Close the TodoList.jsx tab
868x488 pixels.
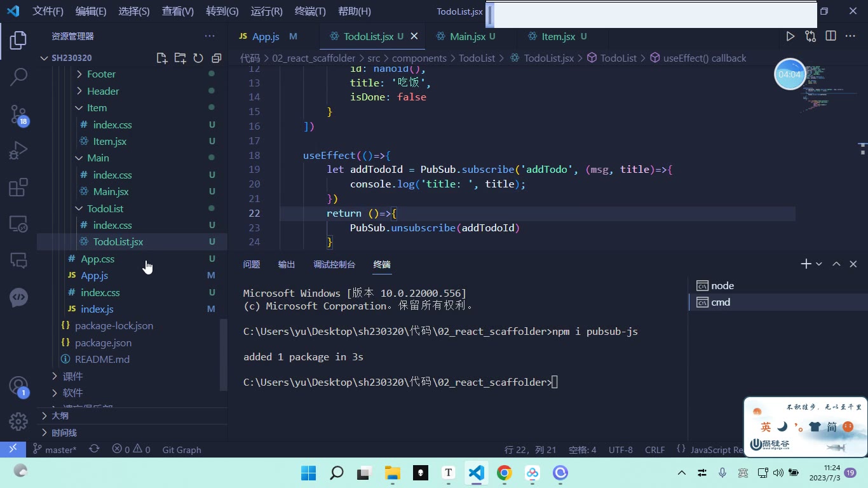pyautogui.click(x=414, y=36)
